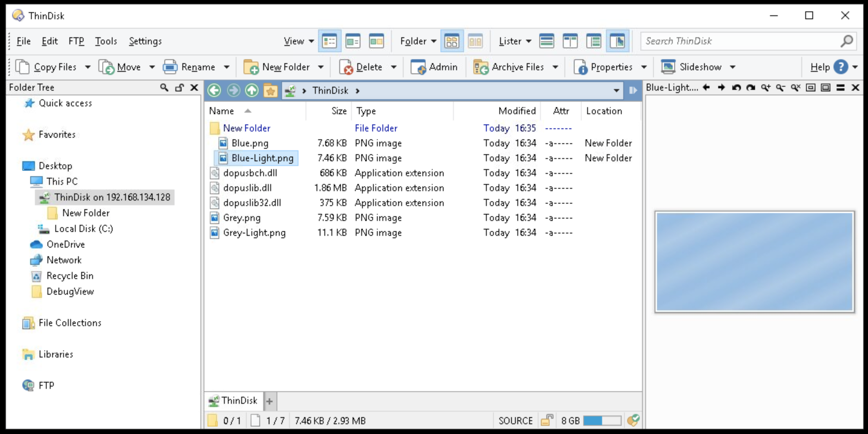This screenshot has width=868, height=434.
Task: Open the FTP menu
Action: (x=76, y=41)
